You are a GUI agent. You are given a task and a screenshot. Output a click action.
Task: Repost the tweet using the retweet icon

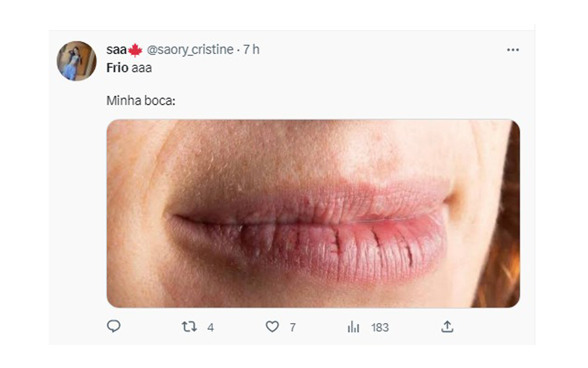pyautogui.click(x=189, y=327)
